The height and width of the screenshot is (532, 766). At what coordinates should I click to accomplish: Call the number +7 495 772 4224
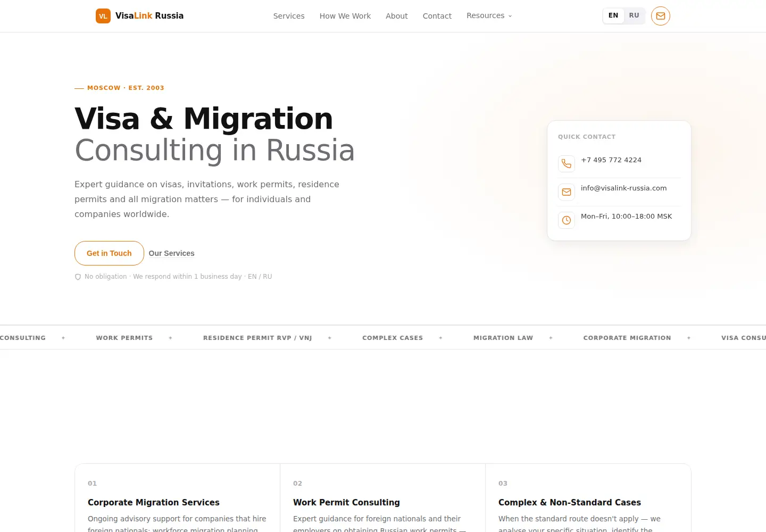611,160
